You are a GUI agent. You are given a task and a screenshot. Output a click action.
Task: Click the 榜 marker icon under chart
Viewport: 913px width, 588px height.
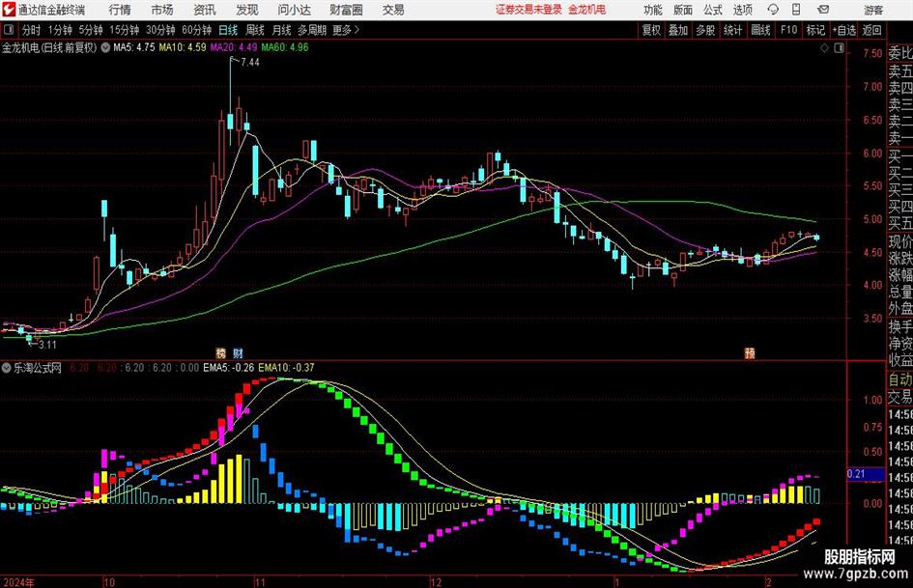tap(220, 352)
